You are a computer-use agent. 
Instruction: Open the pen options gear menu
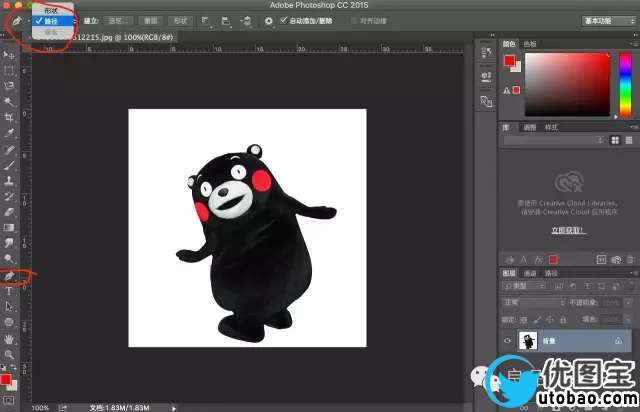(269, 21)
